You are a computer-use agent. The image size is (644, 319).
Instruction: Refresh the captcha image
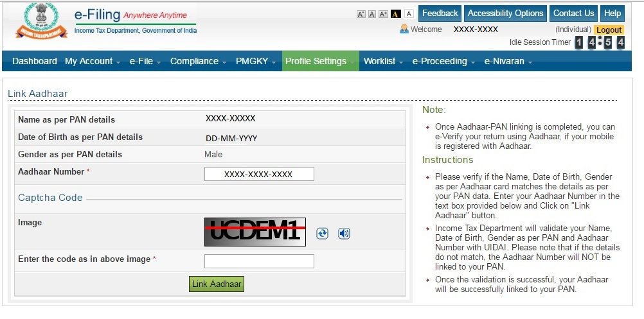click(322, 234)
